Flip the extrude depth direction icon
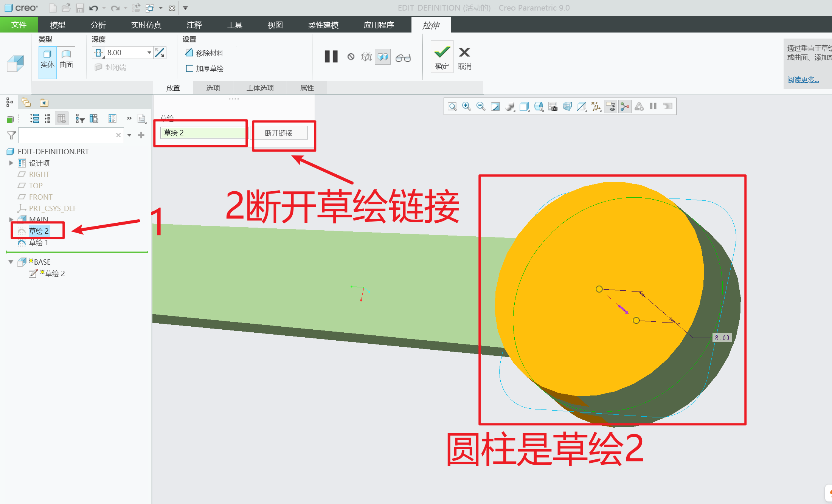This screenshot has height=504, width=832. click(x=160, y=53)
